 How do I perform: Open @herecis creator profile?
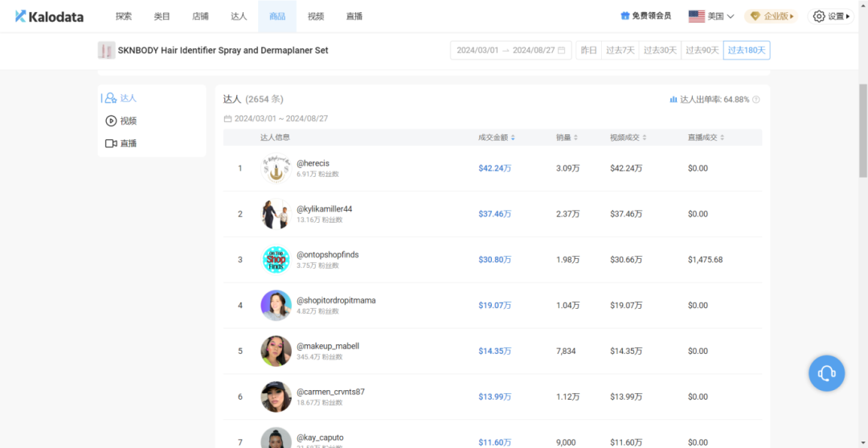(x=313, y=163)
